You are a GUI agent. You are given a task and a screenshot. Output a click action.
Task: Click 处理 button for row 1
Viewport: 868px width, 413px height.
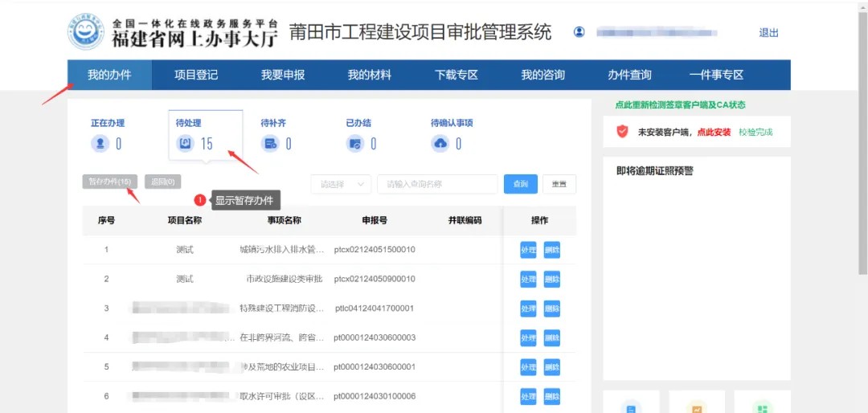tap(528, 250)
